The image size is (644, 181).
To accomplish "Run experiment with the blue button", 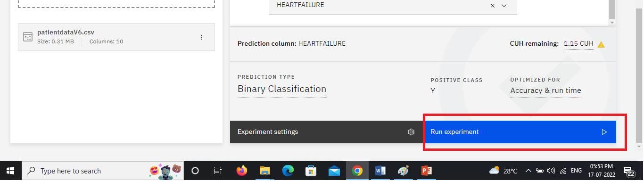I will coord(519,132).
